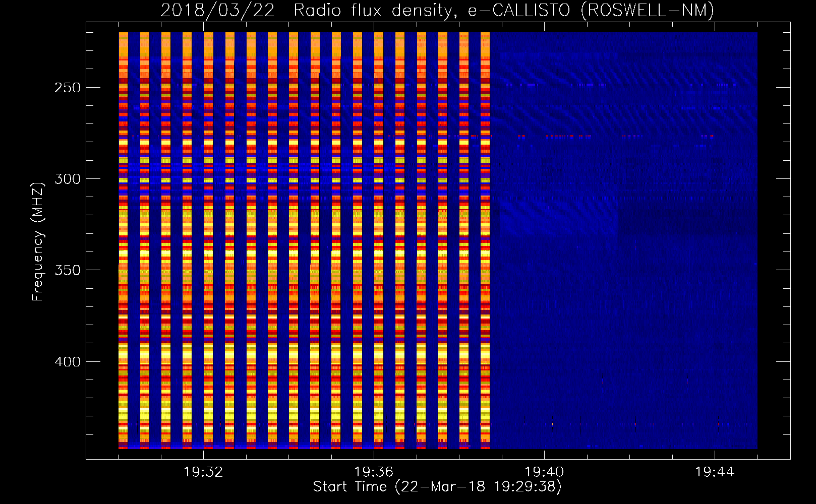Click the 19:36 time tick label
The width and height of the screenshot is (816, 504).
click(374, 472)
